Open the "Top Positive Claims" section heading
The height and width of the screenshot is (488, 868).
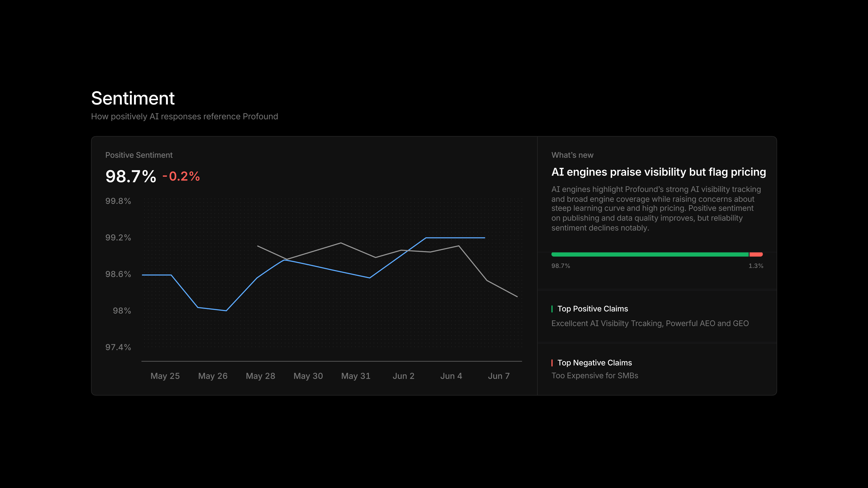(593, 309)
